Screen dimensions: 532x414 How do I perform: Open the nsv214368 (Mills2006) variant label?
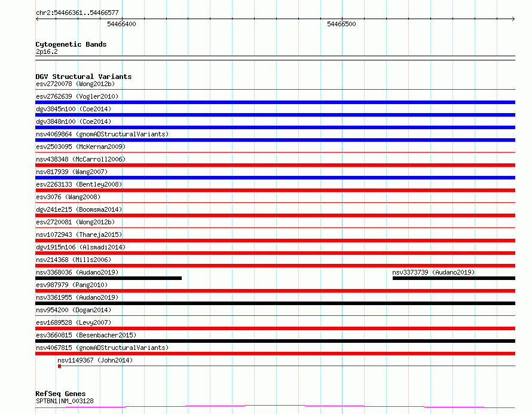point(74,260)
